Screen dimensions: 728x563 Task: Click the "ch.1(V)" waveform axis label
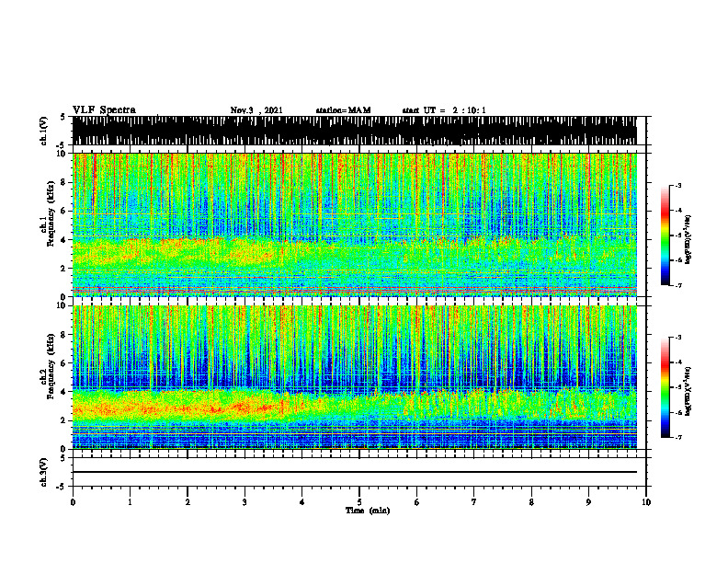(44, 131)
